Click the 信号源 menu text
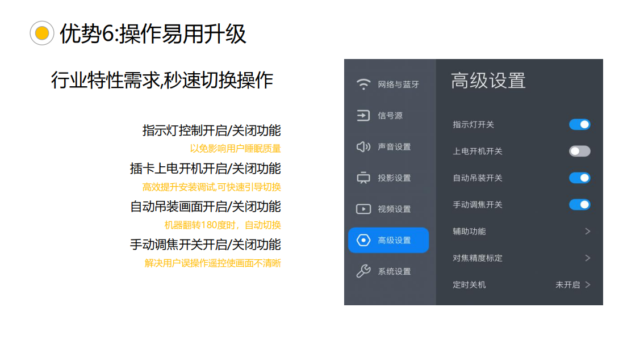The height and width of the screenshot is (362, 644). pyautogui.click(x=390, y=116)
